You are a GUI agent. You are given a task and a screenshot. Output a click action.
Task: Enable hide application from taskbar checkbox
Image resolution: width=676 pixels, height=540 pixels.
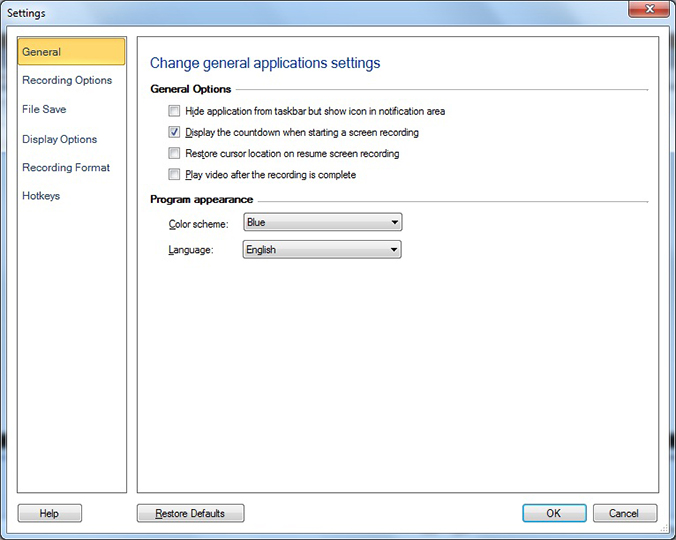pos(175,111)
